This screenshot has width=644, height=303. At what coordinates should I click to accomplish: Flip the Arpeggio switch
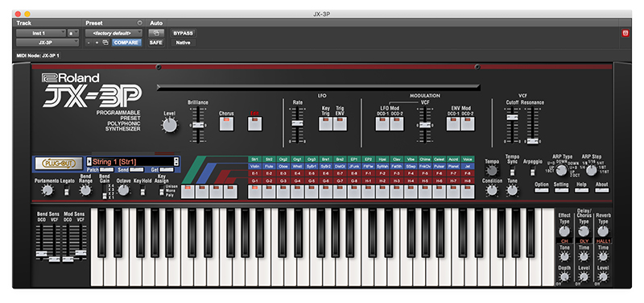[x=533, y=171]
